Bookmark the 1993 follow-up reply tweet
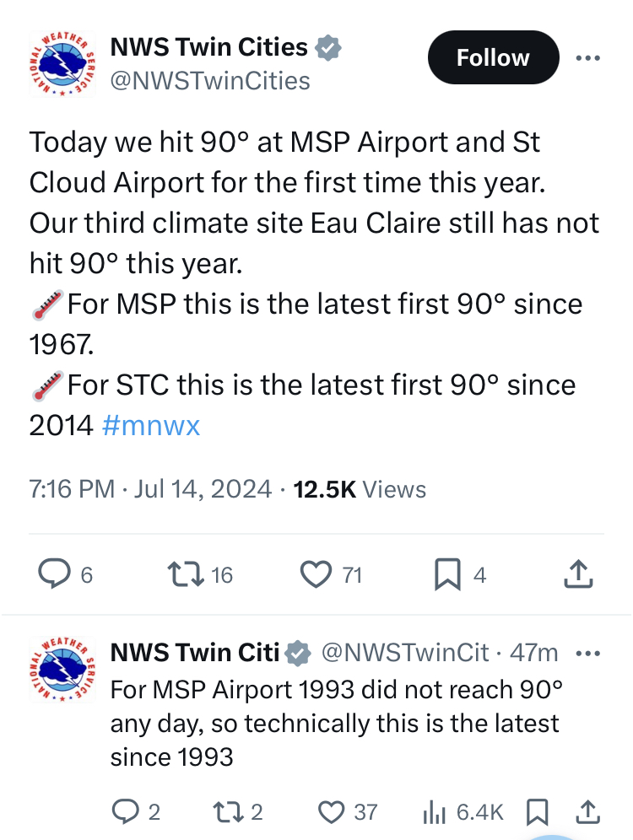Screen dimensions: 633x840 pos(535,811)
